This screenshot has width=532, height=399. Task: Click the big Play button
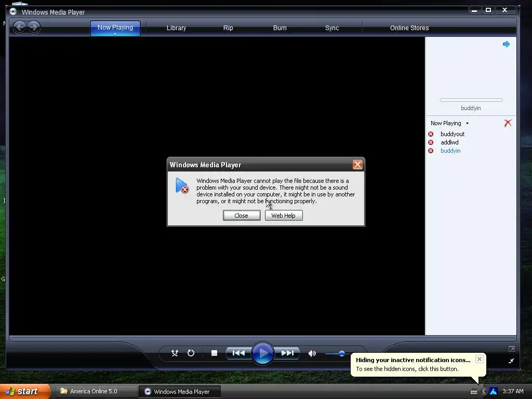click(262, 353)
